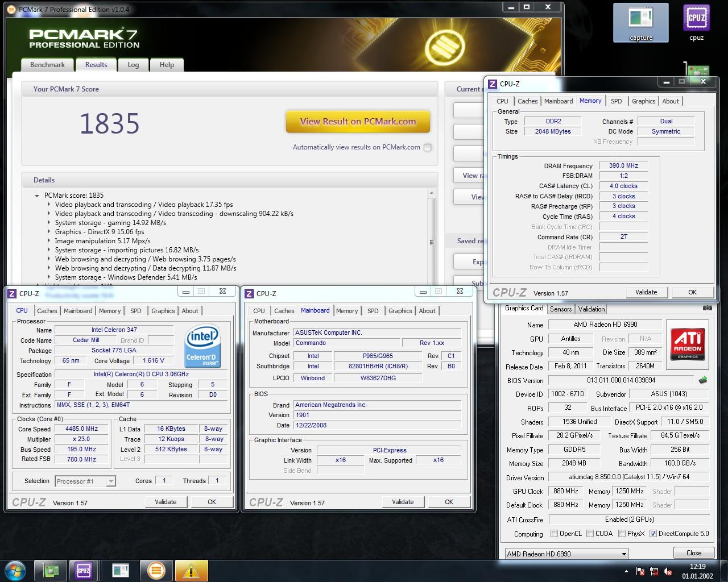Expand System storage - importing pictures row
The height and width of the screenshot is (582, 728).
[x=49, y=250]
